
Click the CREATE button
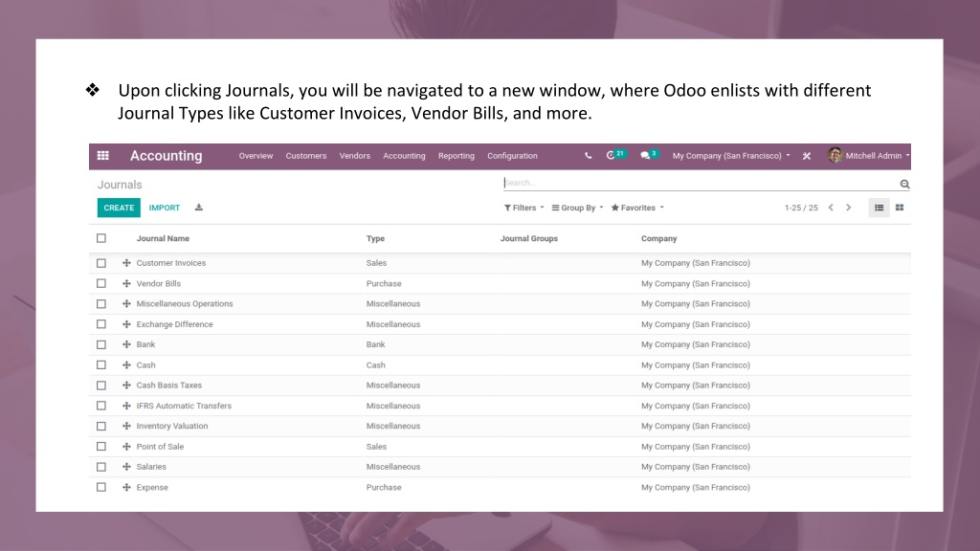(x=119, y=208)
